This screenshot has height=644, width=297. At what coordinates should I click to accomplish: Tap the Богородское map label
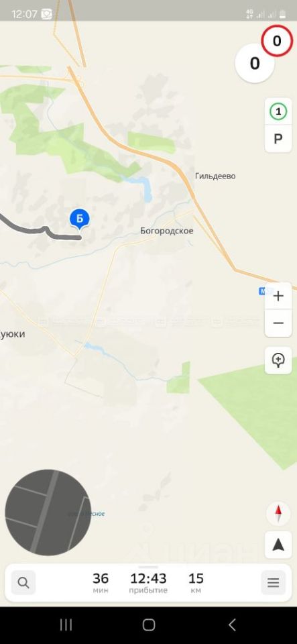click(166, 231)
